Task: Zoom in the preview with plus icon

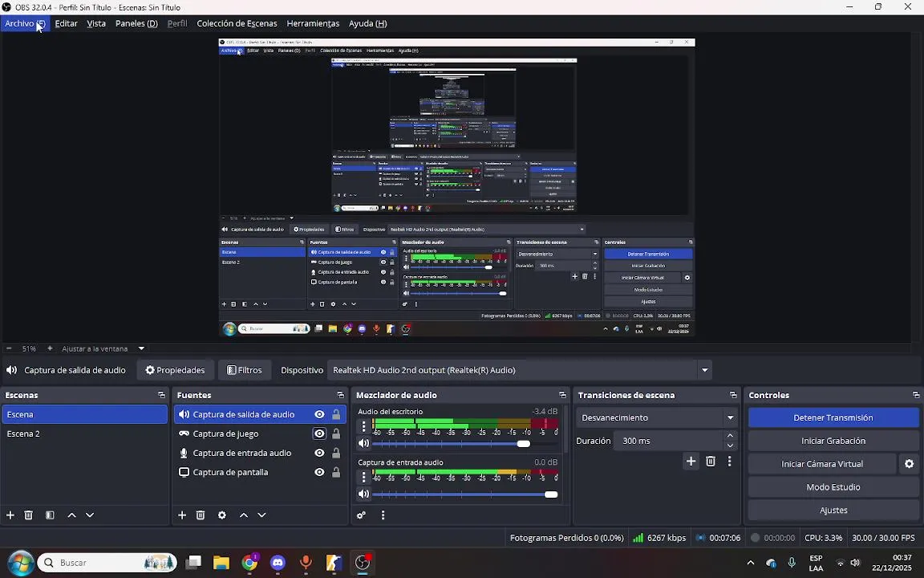Action: click(50, 348)
